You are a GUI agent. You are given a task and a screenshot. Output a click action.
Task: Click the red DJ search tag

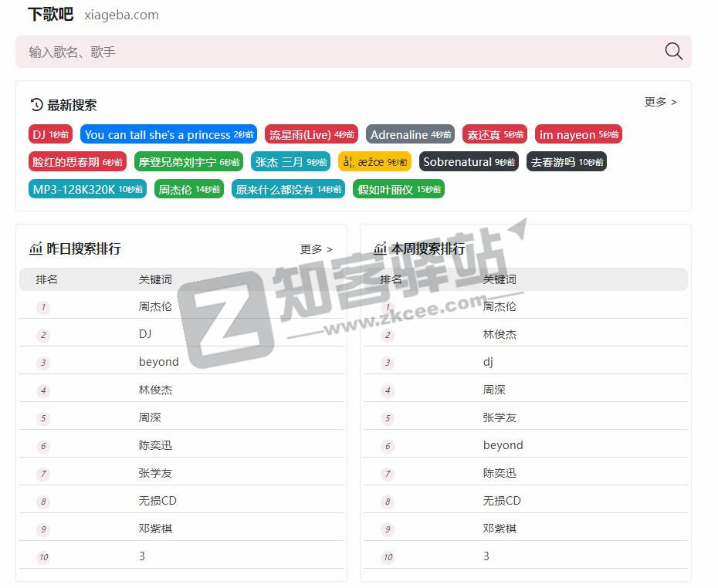49,133
